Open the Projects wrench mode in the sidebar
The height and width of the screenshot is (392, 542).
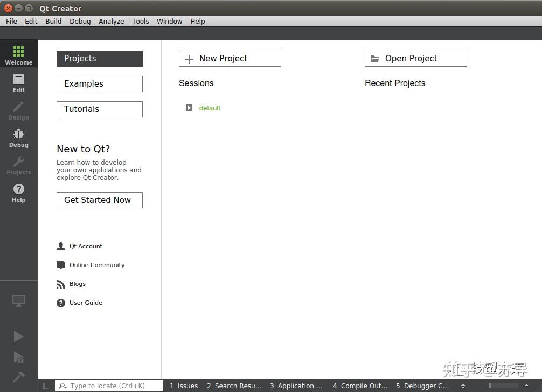pyautogui.click(x=19, y=165)
